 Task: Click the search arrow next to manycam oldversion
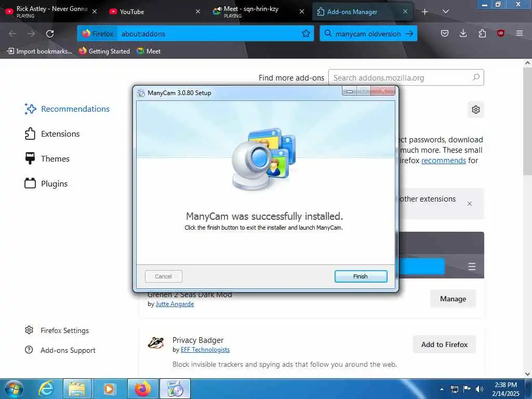(x=409, y=34)
